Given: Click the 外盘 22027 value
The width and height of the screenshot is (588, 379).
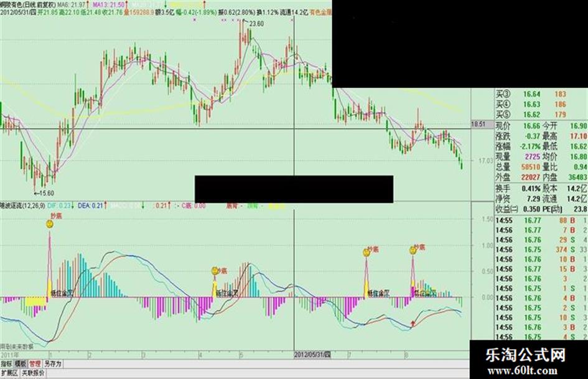Looking at the screenshot, I should [531, 177].
